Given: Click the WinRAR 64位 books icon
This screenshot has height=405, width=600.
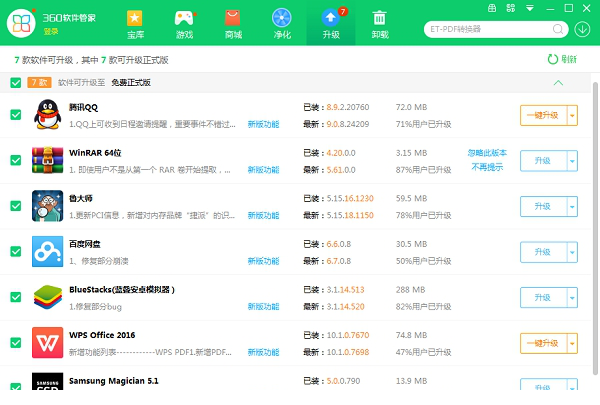Looking at the screenshot, I should (x=47, y=160).
